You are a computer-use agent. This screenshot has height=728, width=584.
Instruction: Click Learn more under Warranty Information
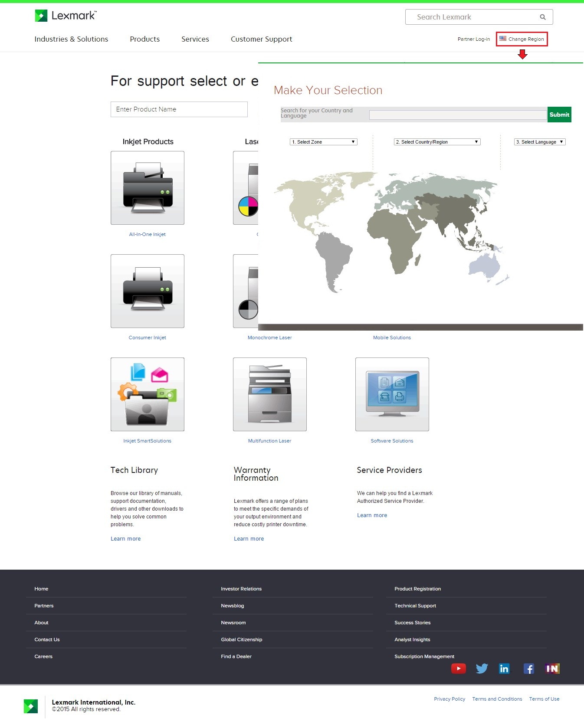(x=249, y=539)
